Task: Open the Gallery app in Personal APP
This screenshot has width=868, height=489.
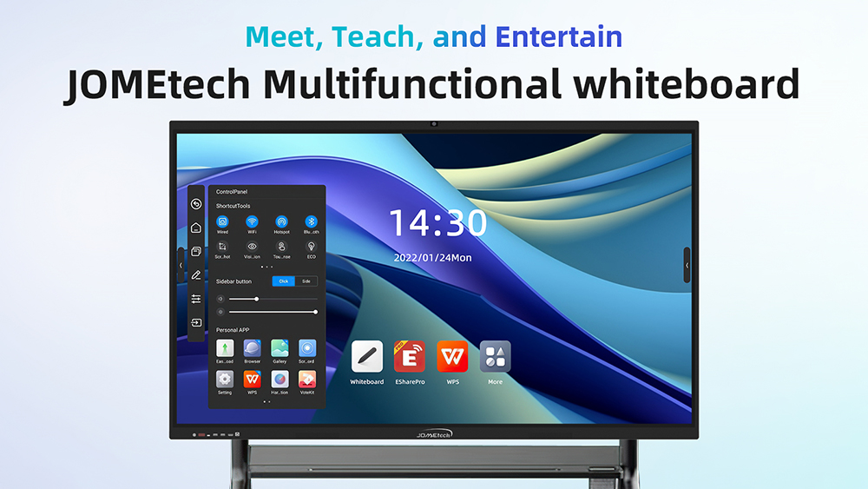Action: point(279,349)
